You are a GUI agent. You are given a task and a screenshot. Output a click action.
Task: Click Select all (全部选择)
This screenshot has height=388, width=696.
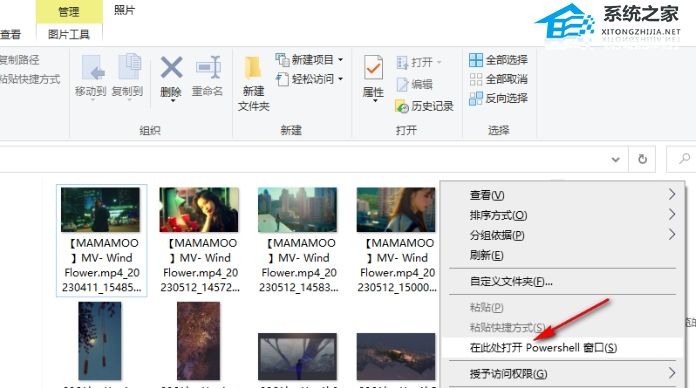tap(498, 59)
